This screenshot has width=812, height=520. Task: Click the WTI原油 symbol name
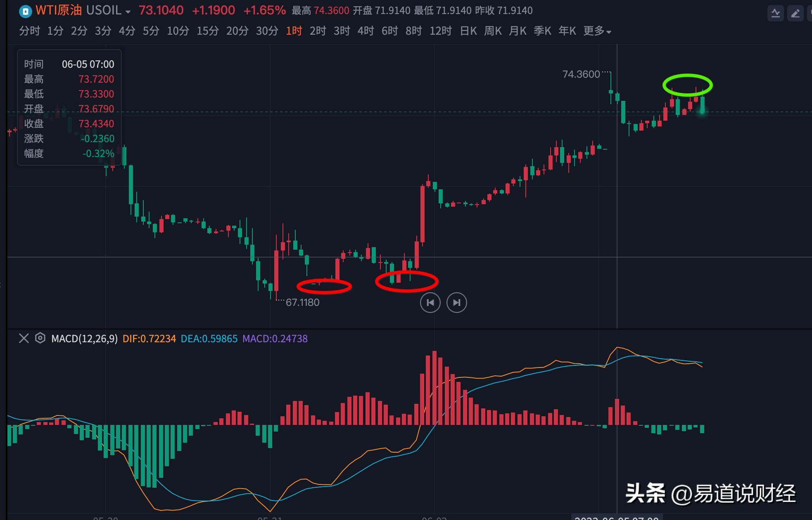click(x=59, y=10)
